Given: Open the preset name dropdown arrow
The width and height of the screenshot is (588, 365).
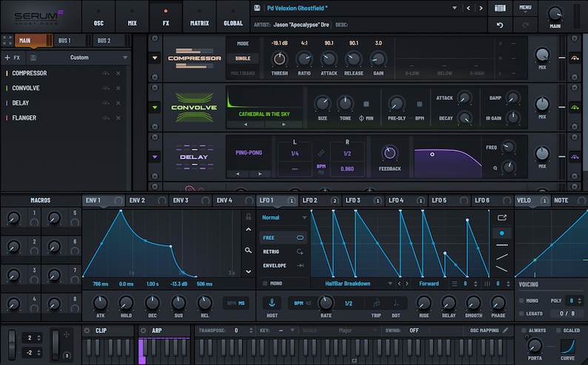Looking at the screenshot, I should click(x=455, y=8).
